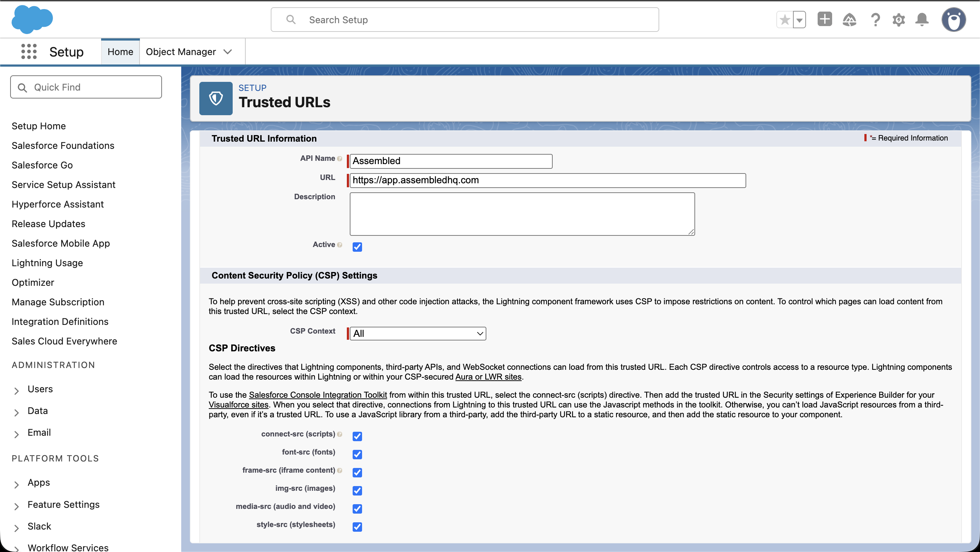Expand the Data section

16,412
